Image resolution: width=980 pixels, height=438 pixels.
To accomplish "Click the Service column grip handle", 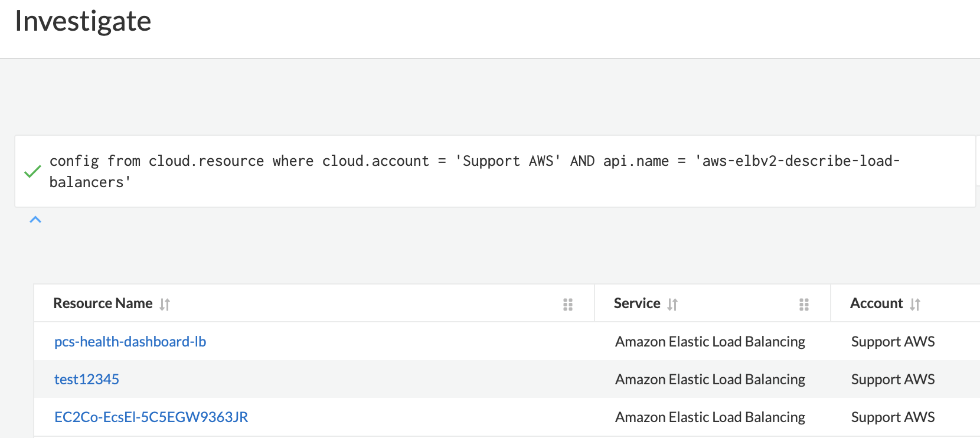I will (x=804, y=304).
